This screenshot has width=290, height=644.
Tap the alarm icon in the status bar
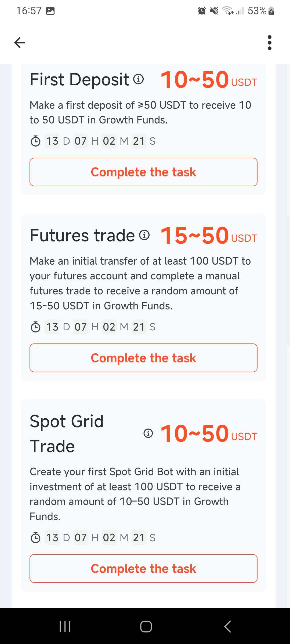pyautogui.click(x=202, y=11)
